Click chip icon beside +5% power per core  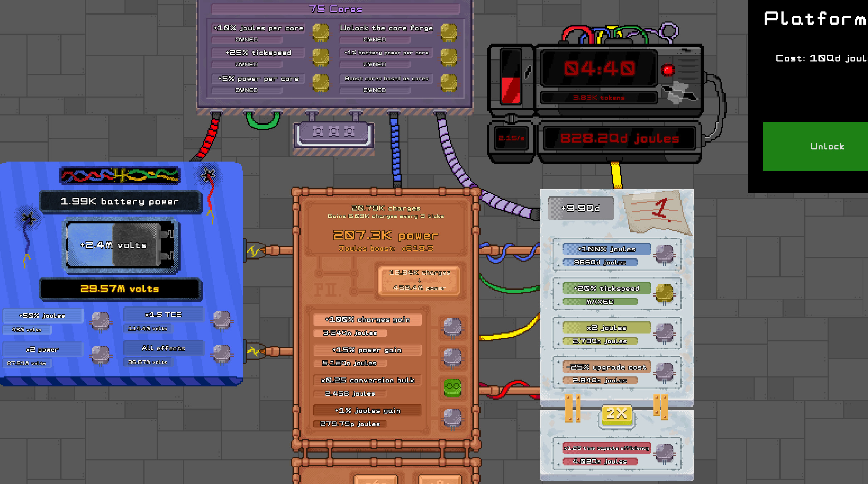(321, 83)
